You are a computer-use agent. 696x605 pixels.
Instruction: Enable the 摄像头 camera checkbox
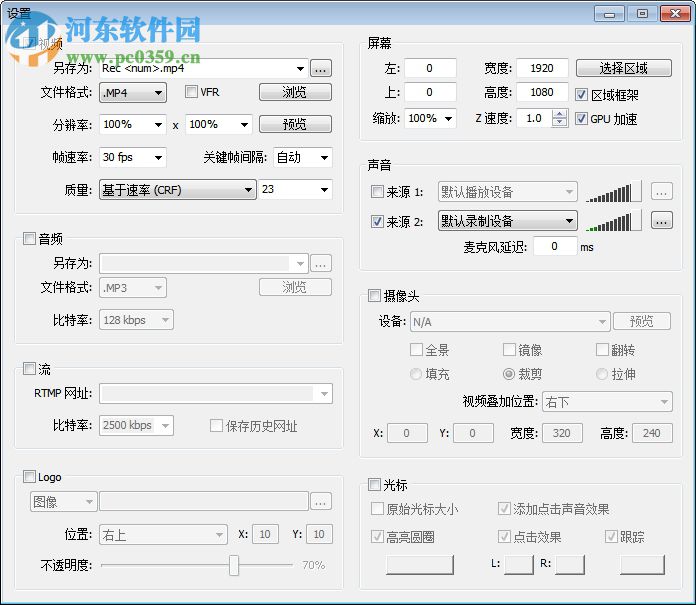coord(374,296)
